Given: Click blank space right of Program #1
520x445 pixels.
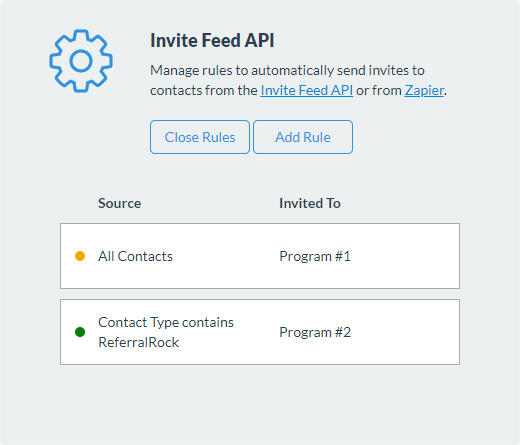Looking at the screenshot, I should point(405,256).
